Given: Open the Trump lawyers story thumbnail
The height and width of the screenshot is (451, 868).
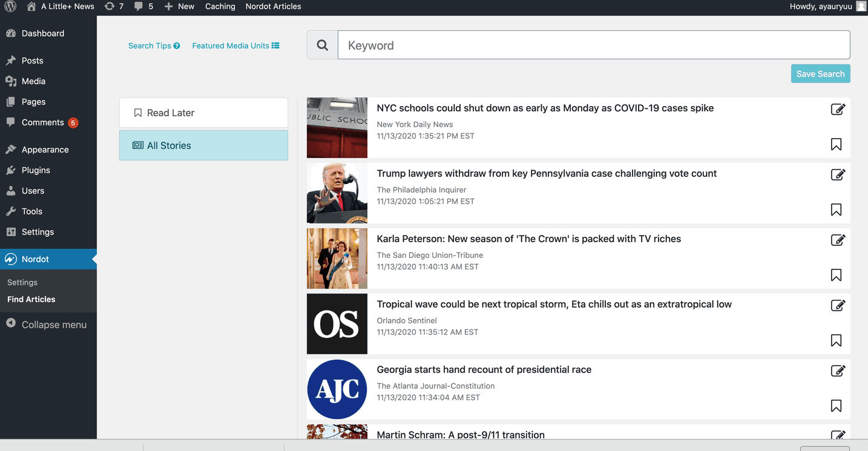Looking at the screenshot, I should click(x=337, y=193).
